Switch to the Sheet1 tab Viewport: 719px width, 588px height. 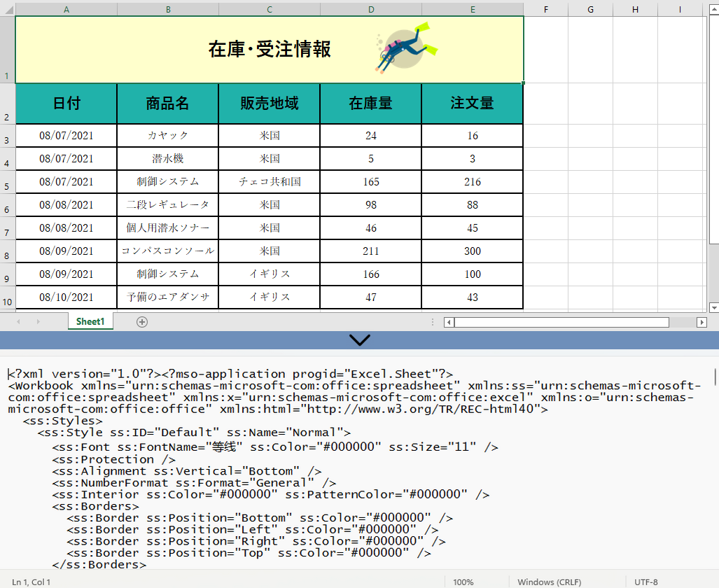(x=90, y=321)
